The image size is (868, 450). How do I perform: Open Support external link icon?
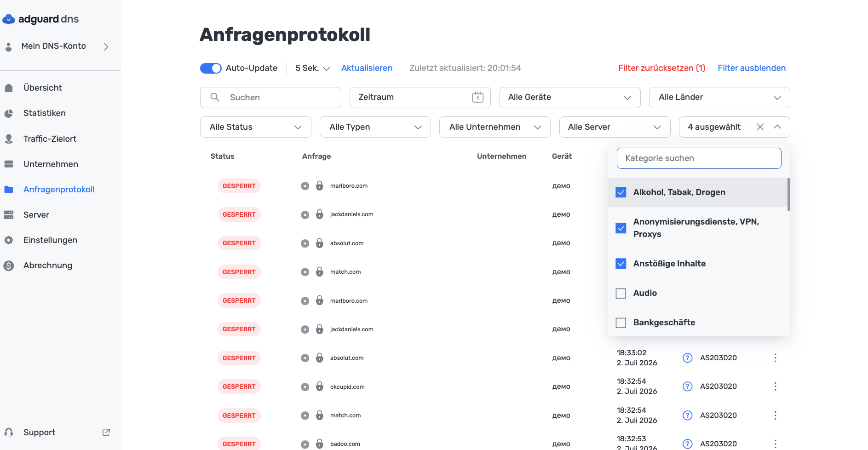pos(106,432)
